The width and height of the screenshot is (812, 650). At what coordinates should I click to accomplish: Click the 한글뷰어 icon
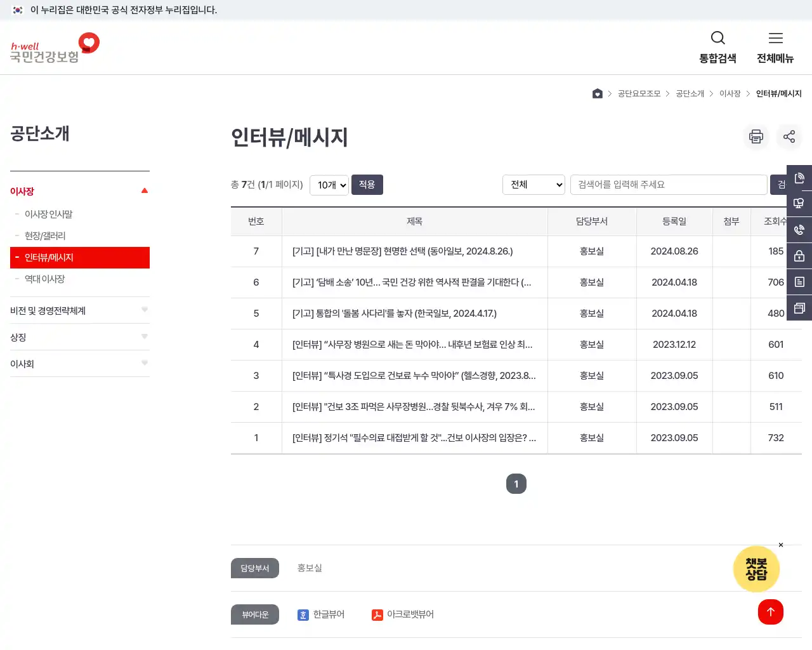(303, 615)
